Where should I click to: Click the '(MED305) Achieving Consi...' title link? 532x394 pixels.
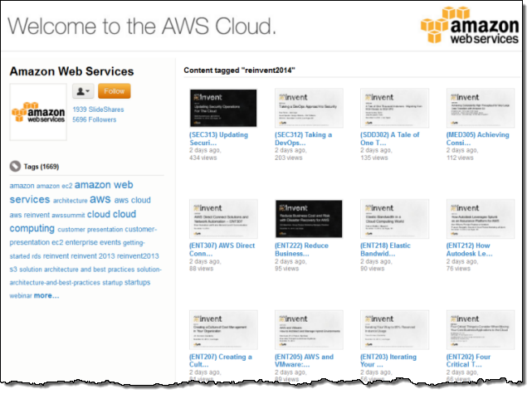[478, 139]
